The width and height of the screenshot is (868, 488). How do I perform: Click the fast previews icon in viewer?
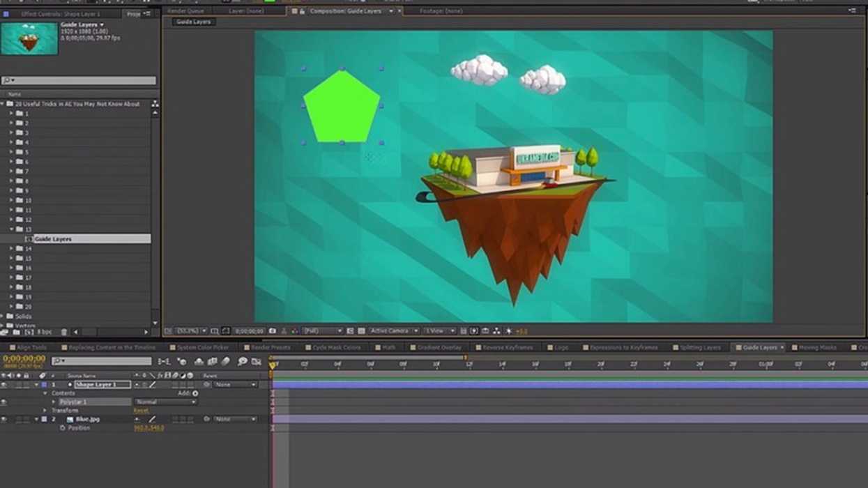coord(473,331)
